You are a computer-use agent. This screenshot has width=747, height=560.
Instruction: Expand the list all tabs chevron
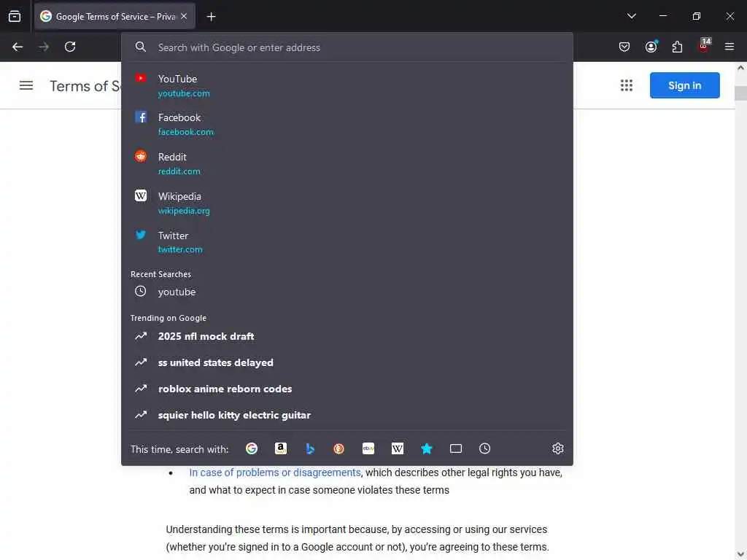click(632, 16)
